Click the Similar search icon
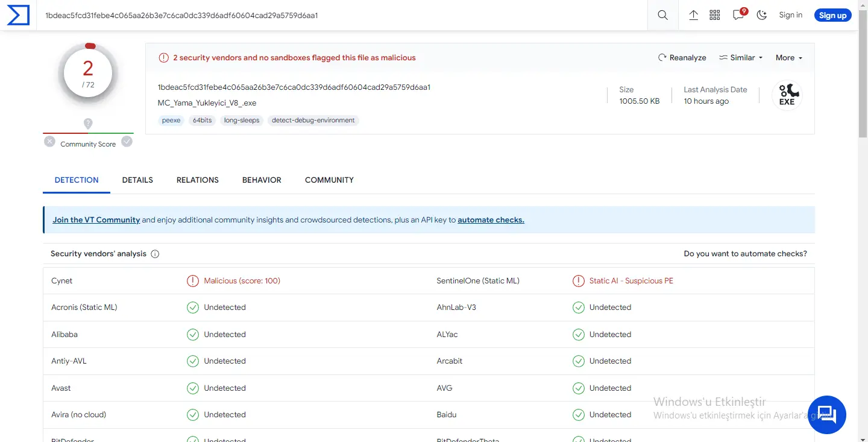Viewport: 868px width, 442px height. [x=723, y=58]
